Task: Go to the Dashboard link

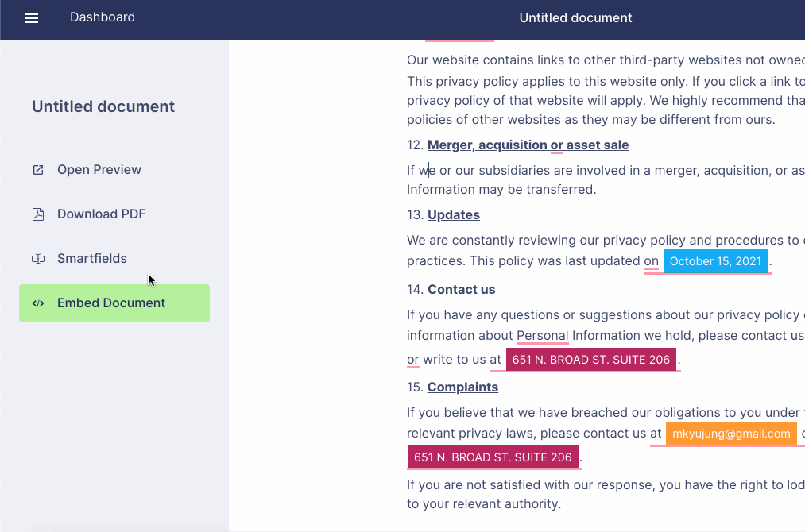Action: click(103, 17)
